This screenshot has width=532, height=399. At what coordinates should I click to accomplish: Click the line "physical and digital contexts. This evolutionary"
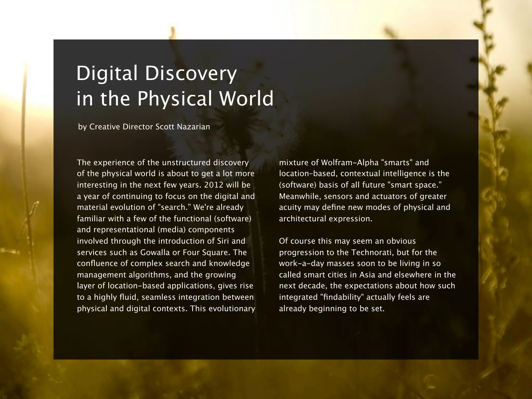166,309
